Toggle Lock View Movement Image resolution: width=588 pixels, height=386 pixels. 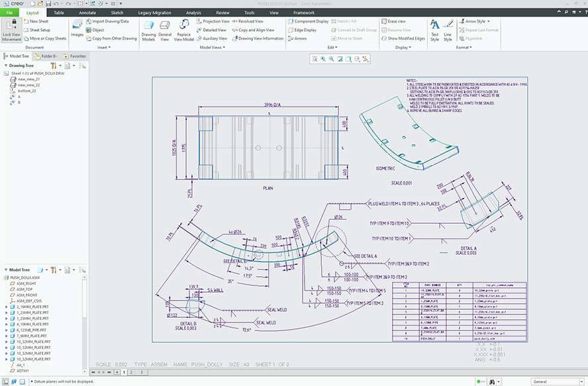(11, 30)
